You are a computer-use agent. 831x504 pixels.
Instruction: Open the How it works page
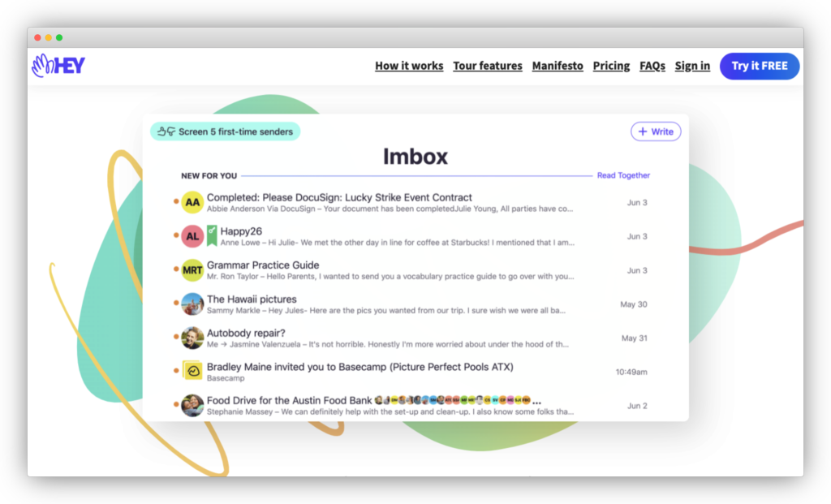[409, 66]
